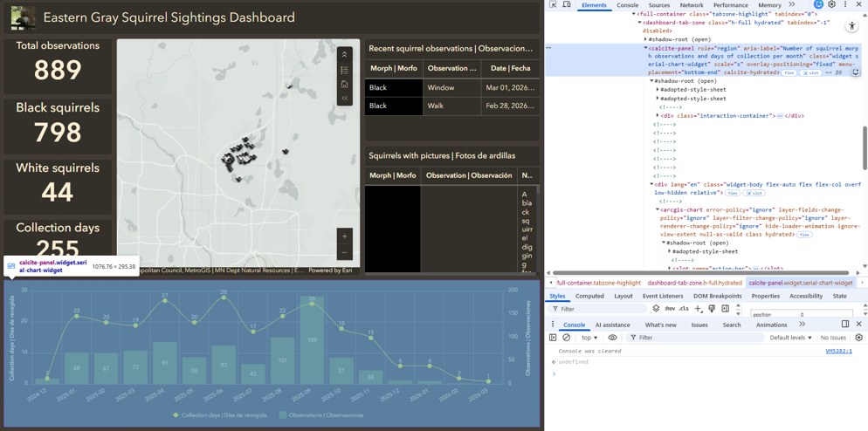Open the Layout tab in styles pane
The image size is (868, 431).
click(x=623, y=296)
